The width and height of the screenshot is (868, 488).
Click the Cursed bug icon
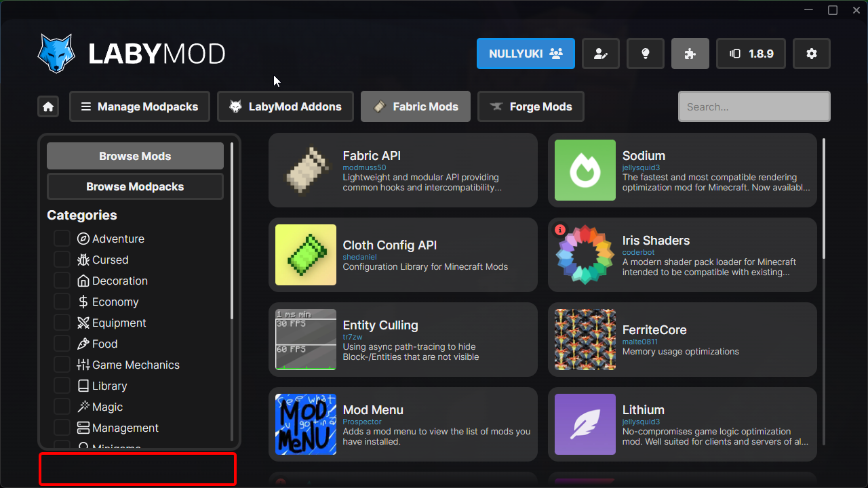click(83, 260)
